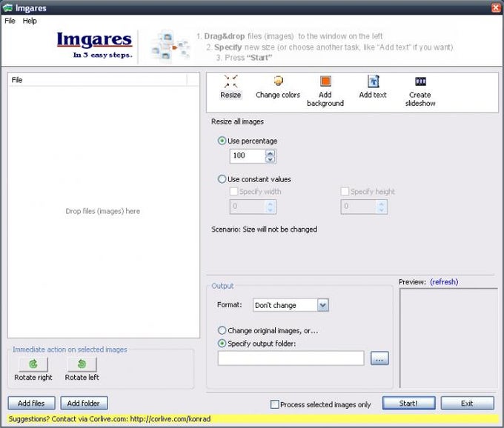Click the Exit button
This screenshot has height=428, width=504.
click(x=468, y=403)
